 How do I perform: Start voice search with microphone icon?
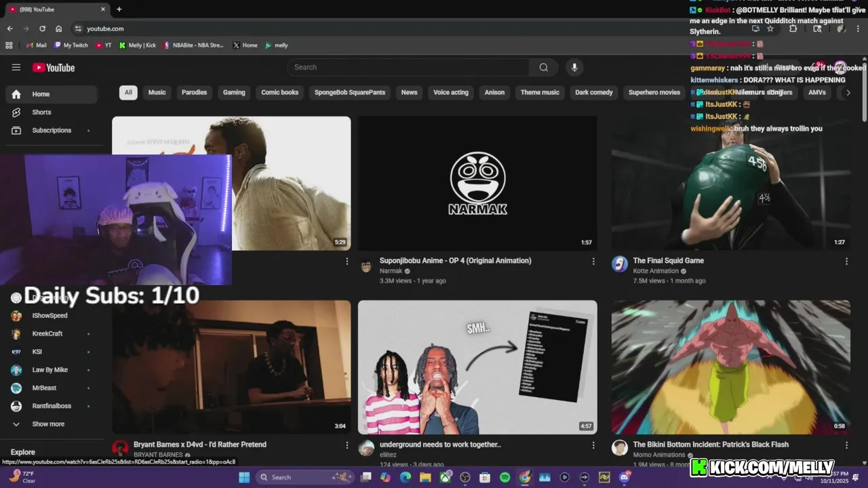click(x=574, y=67)
